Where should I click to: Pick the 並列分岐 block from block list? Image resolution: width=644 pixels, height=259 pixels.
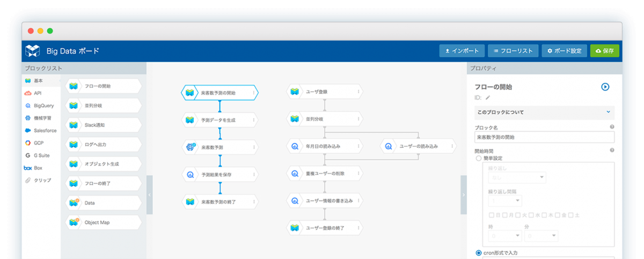coord(104,105)
